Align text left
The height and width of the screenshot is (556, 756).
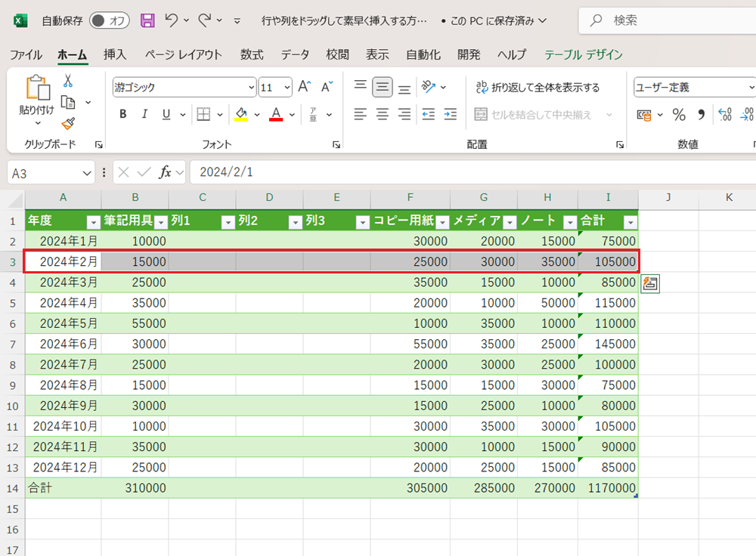coord(360,114)
